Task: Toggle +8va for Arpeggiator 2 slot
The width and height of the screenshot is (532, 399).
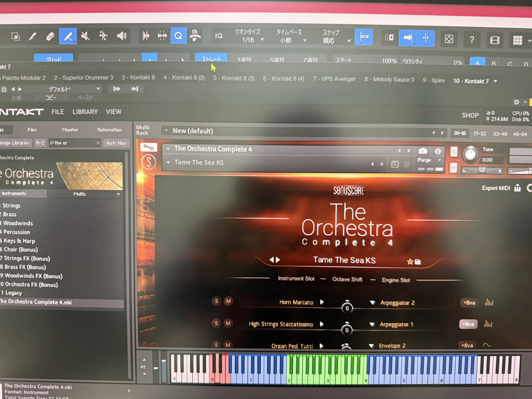Action: click(469, 303)
